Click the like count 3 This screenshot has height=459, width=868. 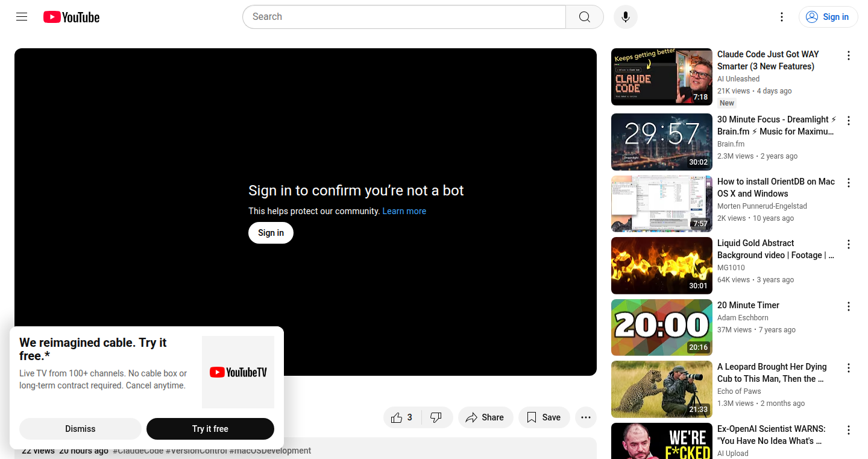coord(410,417)
